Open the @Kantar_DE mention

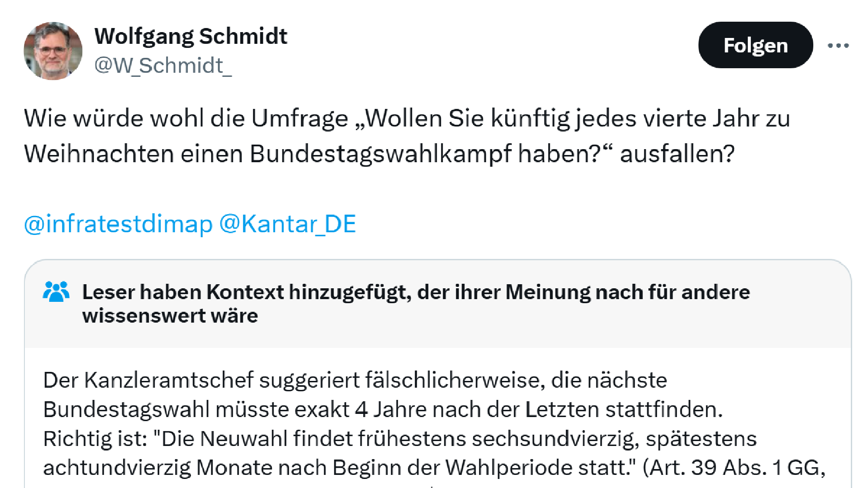[x=288, y=224]
